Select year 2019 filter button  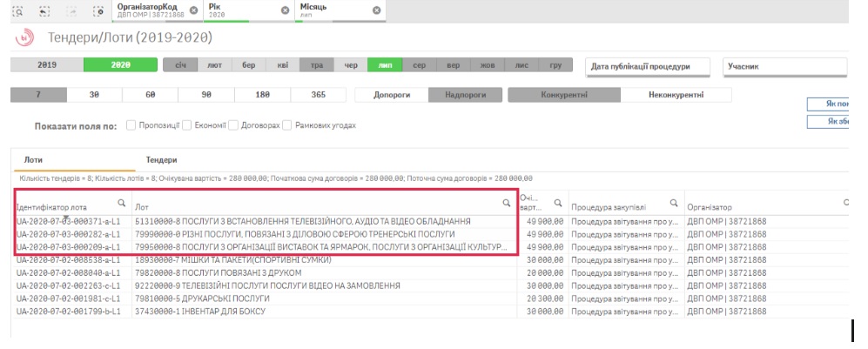pos(46,65)
